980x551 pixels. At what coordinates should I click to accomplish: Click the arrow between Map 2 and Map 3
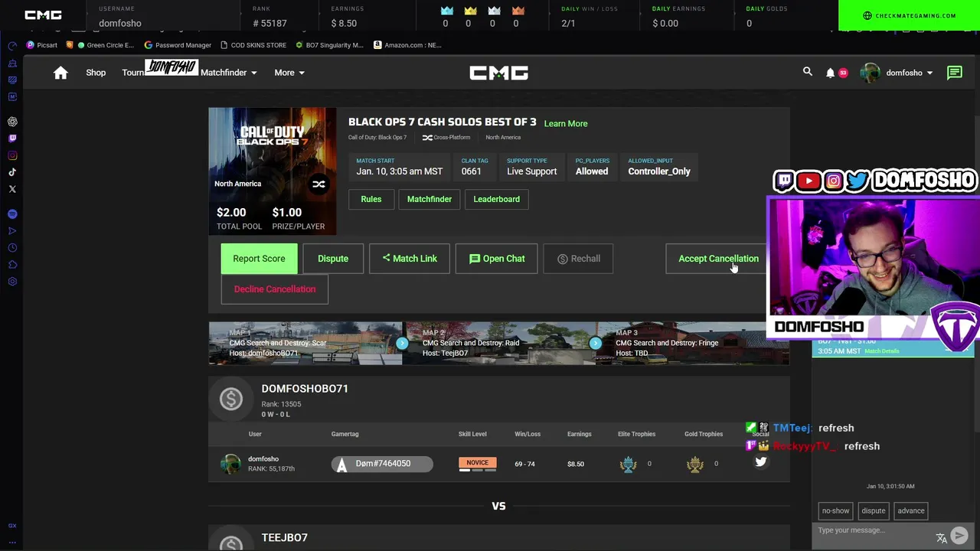click(595, 343)
